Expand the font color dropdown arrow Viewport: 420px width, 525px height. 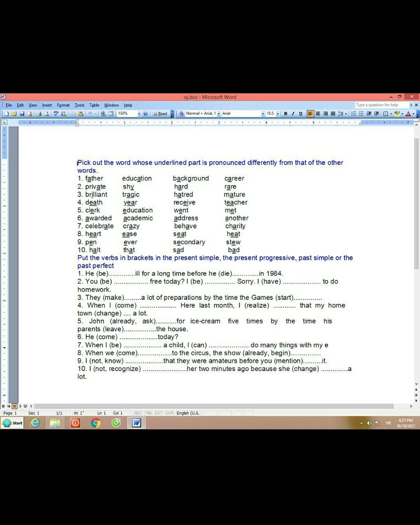coord(413,114)
